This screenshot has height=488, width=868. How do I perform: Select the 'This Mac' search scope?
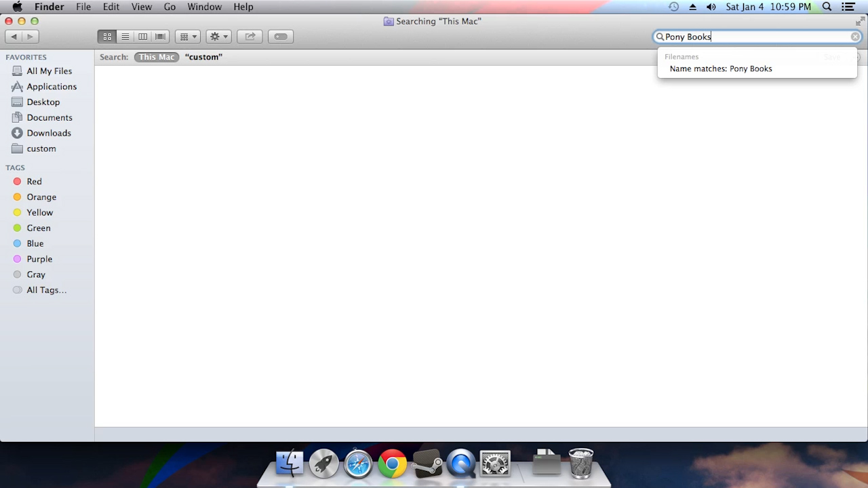157,57
